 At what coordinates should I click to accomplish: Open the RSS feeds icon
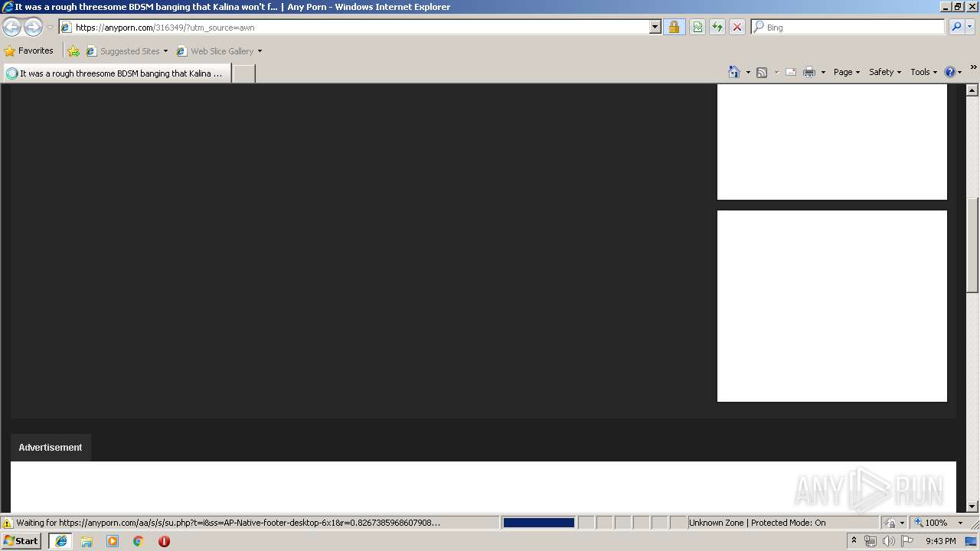[x=762, y=72]
